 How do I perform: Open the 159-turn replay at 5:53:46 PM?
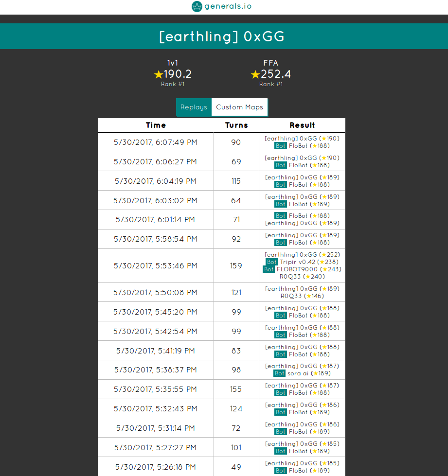tap(156, 266)
